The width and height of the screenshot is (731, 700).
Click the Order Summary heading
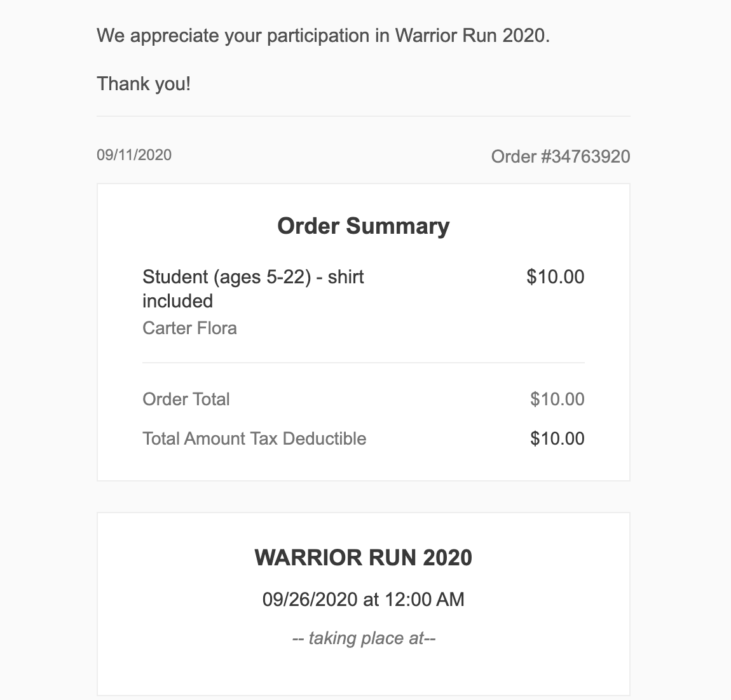(x=363, y=226)
